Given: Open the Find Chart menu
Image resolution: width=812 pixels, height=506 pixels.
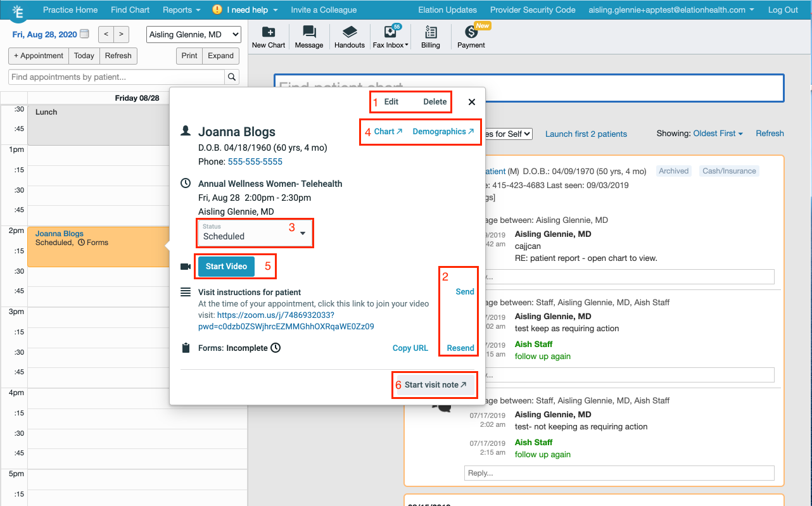Looking at the screenshot, I should (130, 9).
